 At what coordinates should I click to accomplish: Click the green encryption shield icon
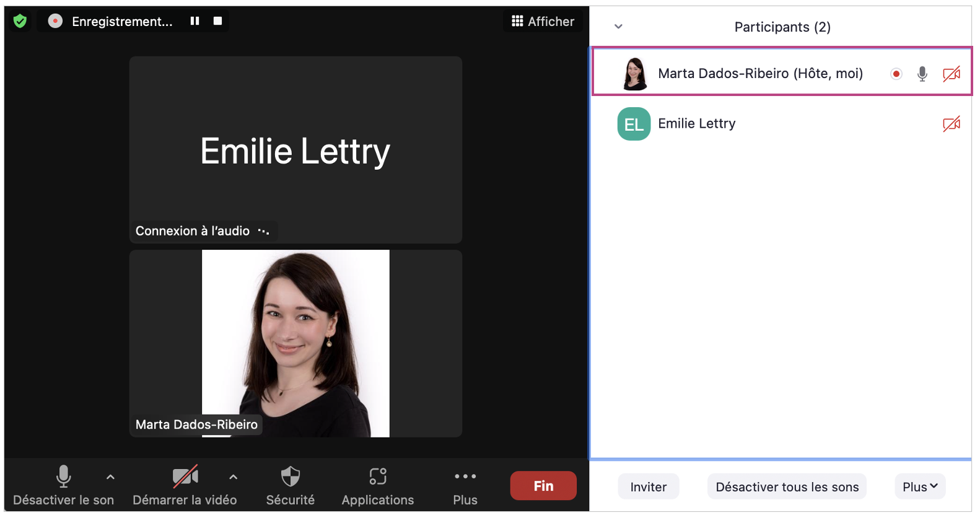click(20, 22)
